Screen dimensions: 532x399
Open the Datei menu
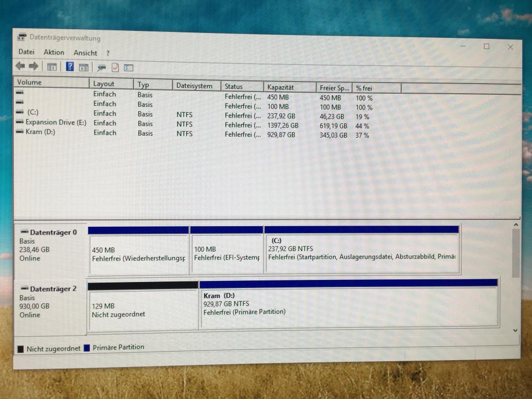(x=26, y=52)
